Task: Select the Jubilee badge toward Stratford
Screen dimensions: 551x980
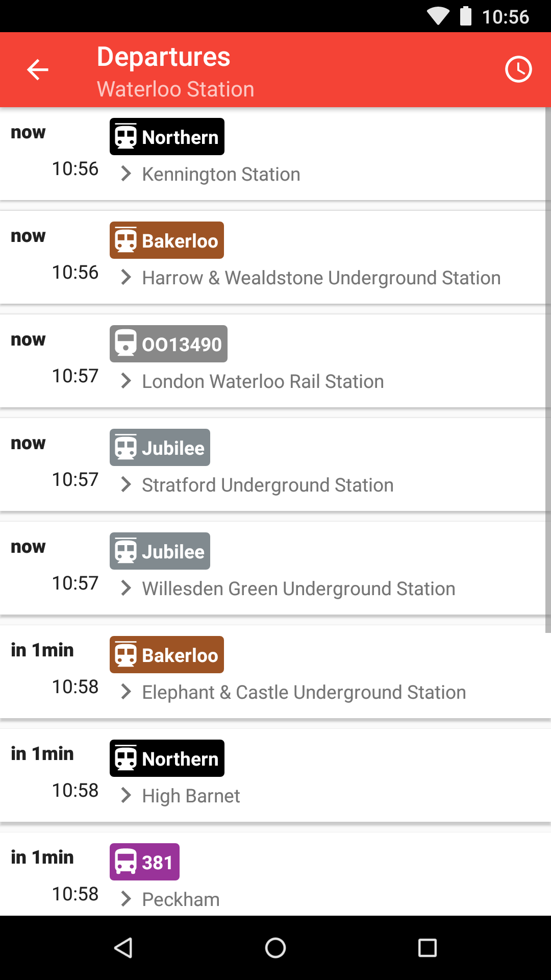Action: tap(160, 448)
